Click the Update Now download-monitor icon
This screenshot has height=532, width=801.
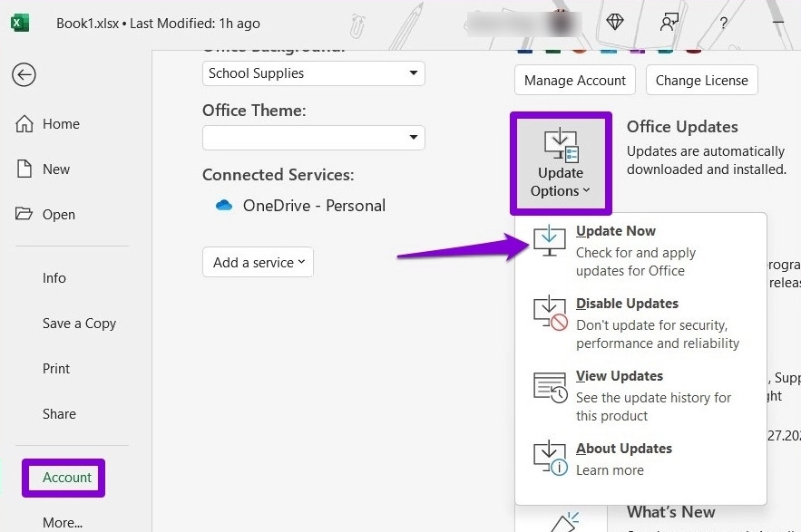tap(549, 240)
